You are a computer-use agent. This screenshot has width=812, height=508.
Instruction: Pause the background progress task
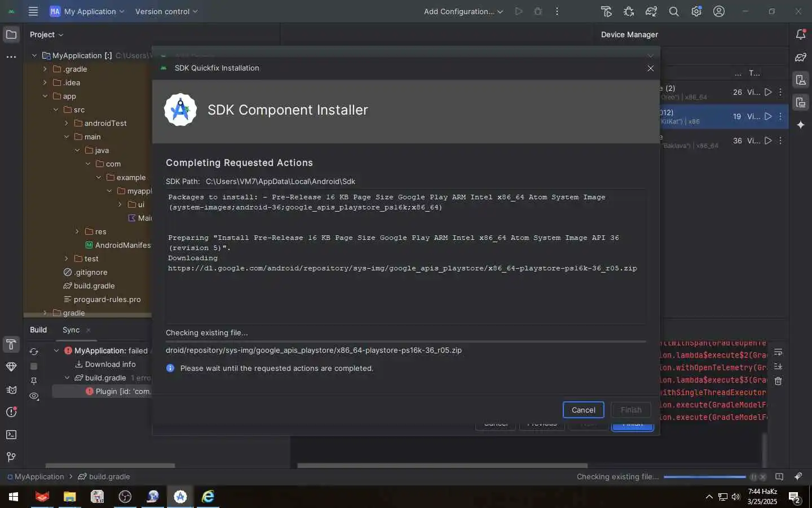click(x=753, y=477)
